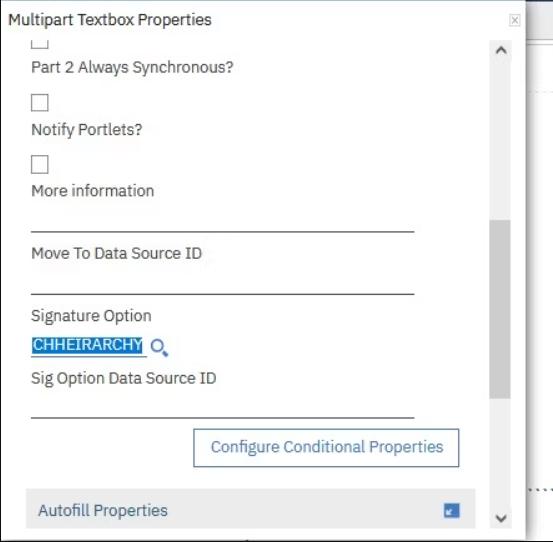Click the scrollbar down arrow

click(x=501, y=518)
